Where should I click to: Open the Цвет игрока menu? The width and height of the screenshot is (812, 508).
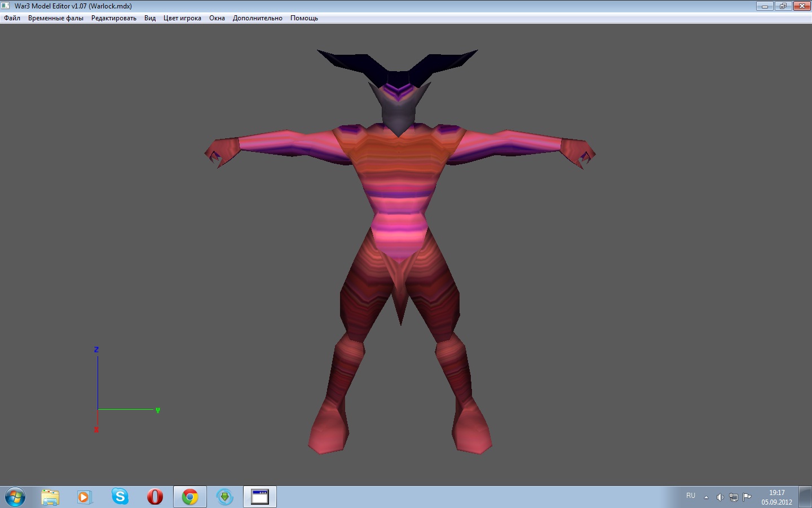tap(182, 18)
